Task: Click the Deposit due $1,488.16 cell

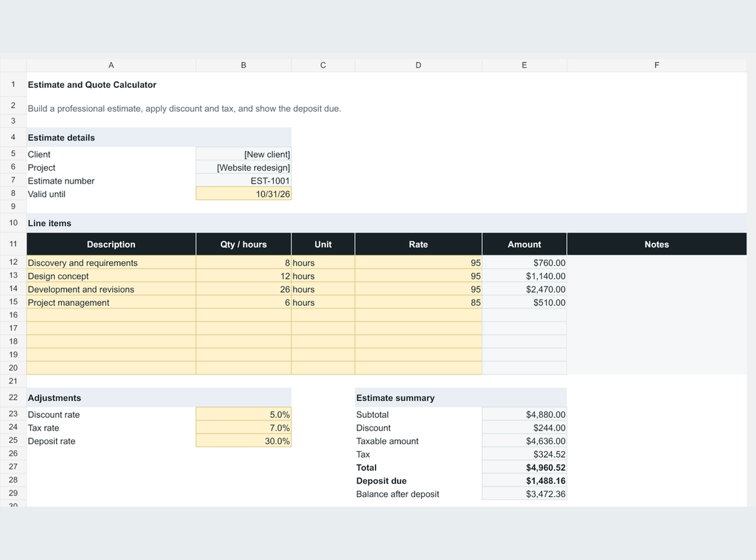Action: [x=524, y=481]
